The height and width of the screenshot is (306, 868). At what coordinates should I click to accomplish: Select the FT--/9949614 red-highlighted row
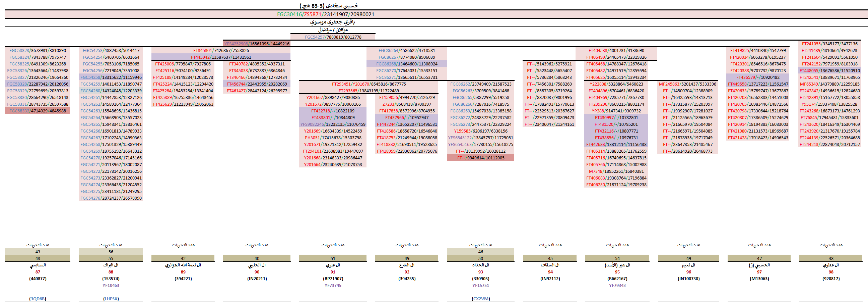(x=480, y=158)
